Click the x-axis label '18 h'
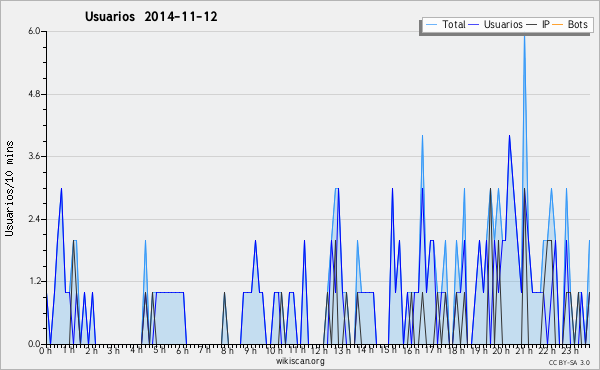Screen dimensions: 600x370 click(456, 350)
